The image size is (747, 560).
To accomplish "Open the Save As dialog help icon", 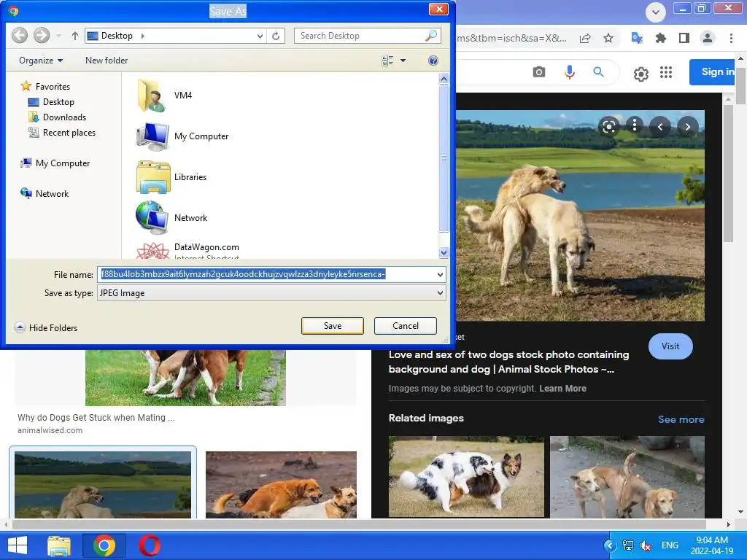I will pyautogui.click(x=433, y=61).
